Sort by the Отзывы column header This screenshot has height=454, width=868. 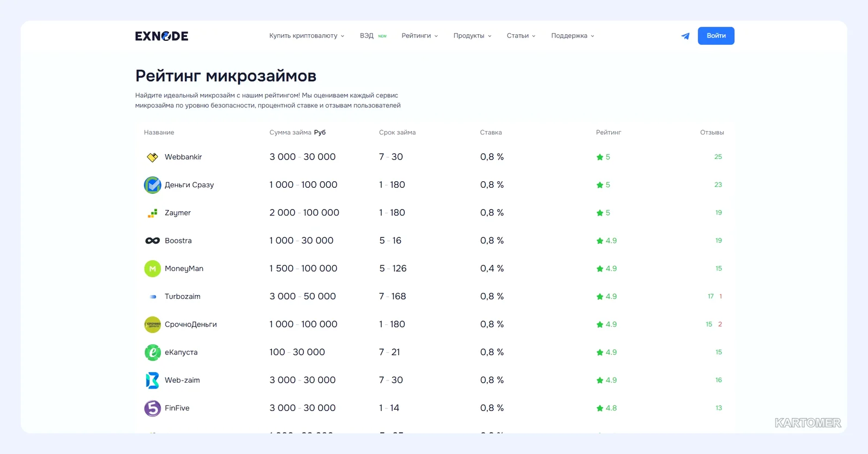[712, 132]
